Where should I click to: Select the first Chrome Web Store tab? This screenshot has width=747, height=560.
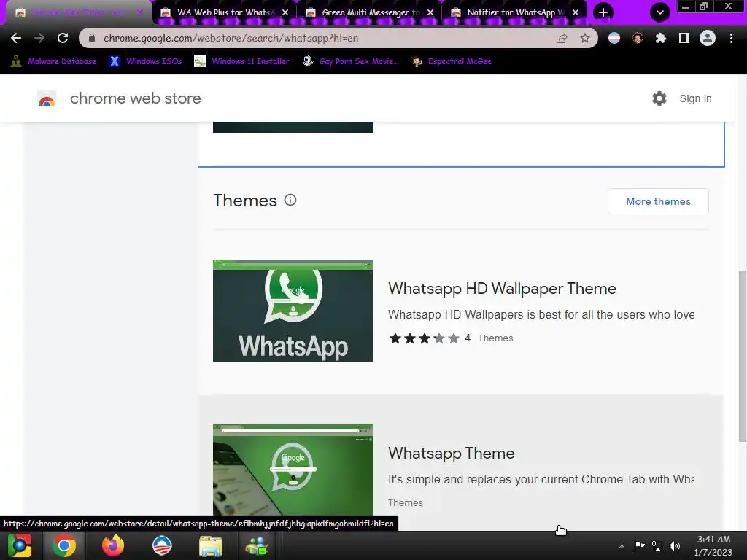(76, 12)
